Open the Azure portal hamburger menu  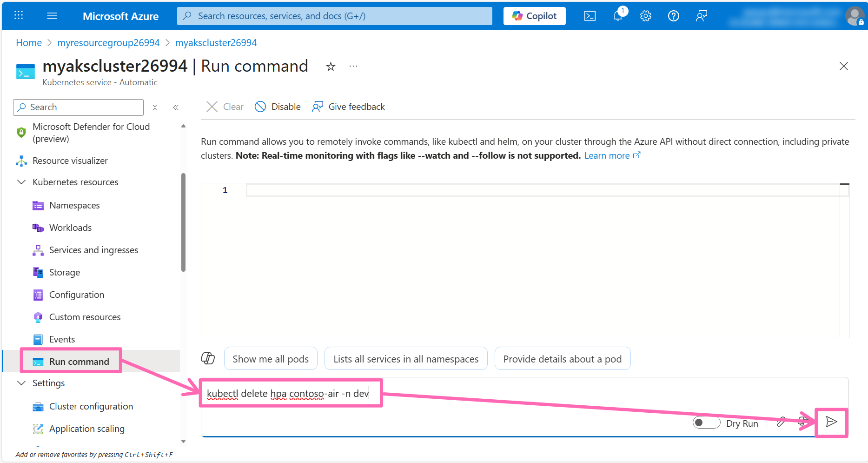(52, 16)
